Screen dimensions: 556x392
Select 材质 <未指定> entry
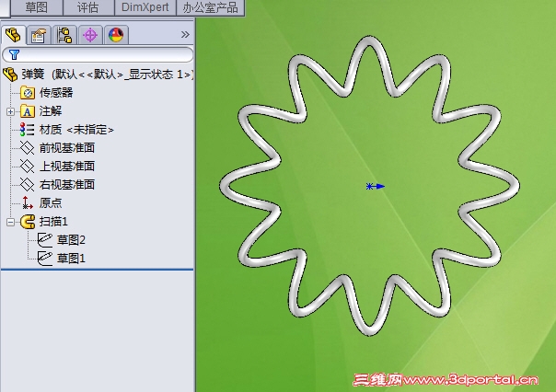pyautogui.click(x=76, y=130)
